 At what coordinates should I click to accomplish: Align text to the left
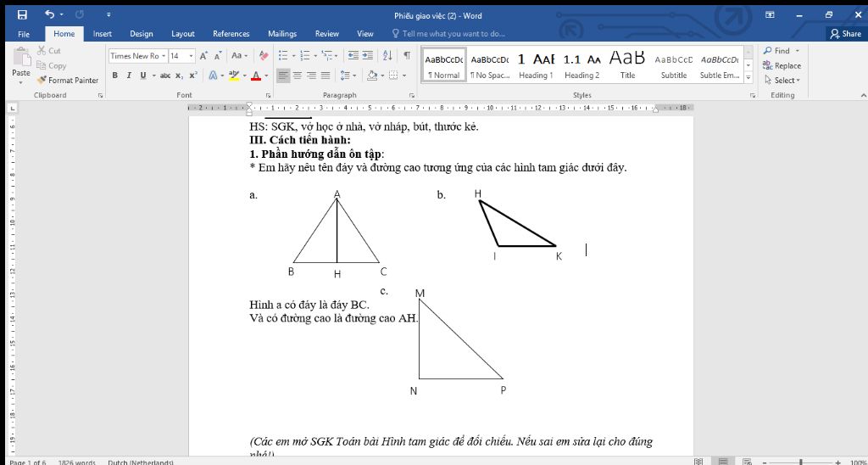[283, 76]
